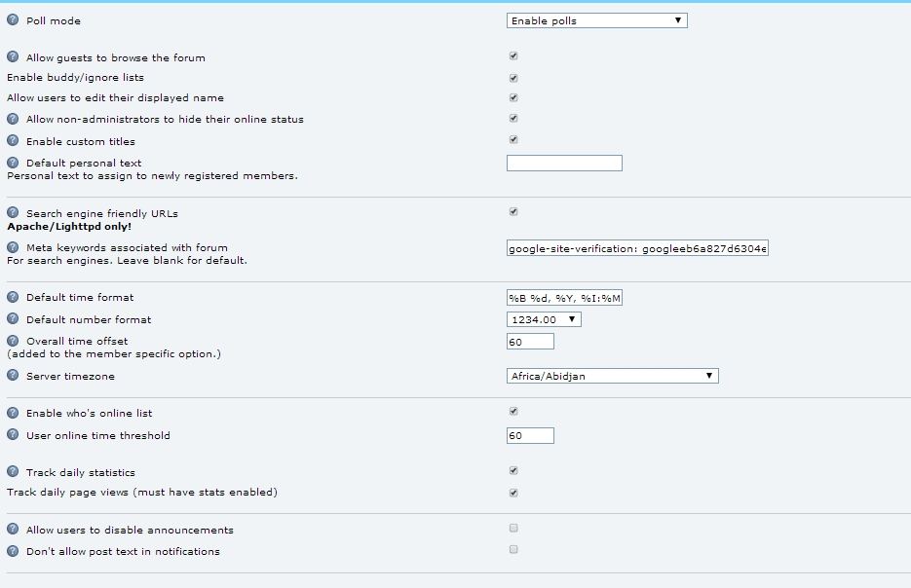Click help icon next to Poll mode
The width and height of the screenshot is (911, 588).
click(13, 20)
